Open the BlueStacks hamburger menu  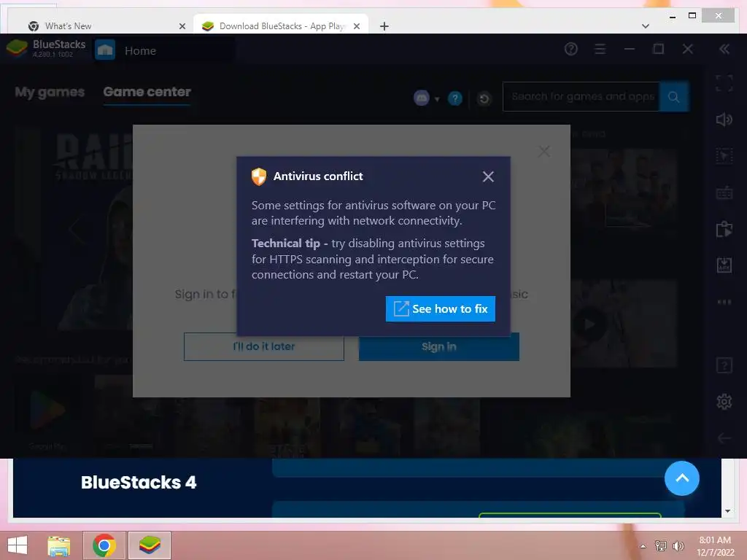(x=600, y=49)
